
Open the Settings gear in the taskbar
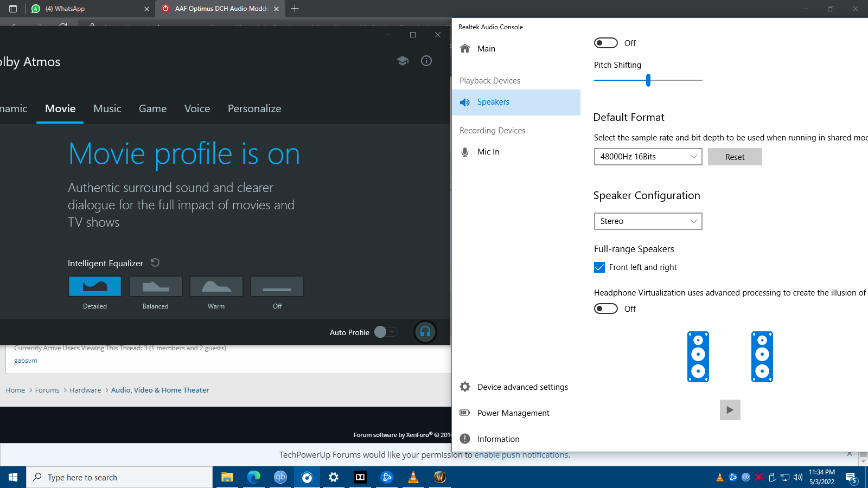(334, 477)
